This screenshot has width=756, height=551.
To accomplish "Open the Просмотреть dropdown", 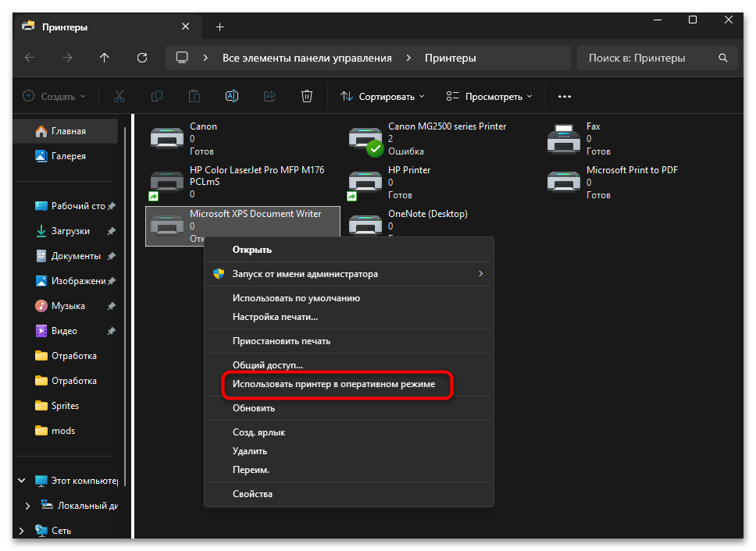I will pos(490,96).
